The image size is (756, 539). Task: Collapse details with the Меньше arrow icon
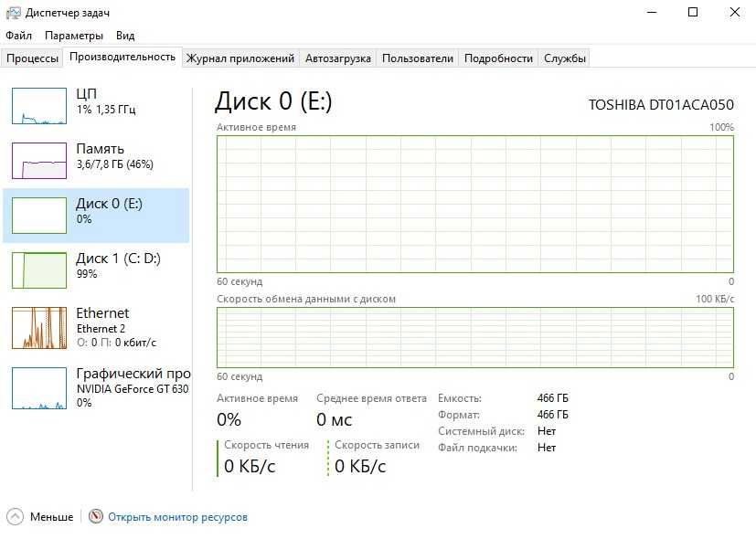click(x=15, y=517)
